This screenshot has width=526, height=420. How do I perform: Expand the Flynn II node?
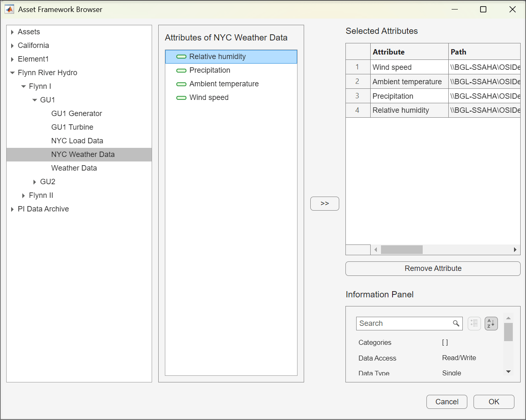click(24, 195)
